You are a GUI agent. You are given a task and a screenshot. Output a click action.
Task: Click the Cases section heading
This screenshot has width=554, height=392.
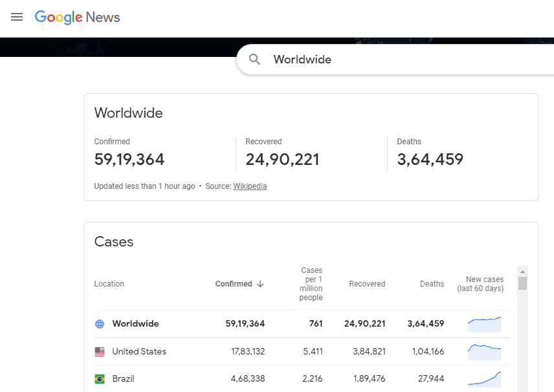(x=114, y=242)
